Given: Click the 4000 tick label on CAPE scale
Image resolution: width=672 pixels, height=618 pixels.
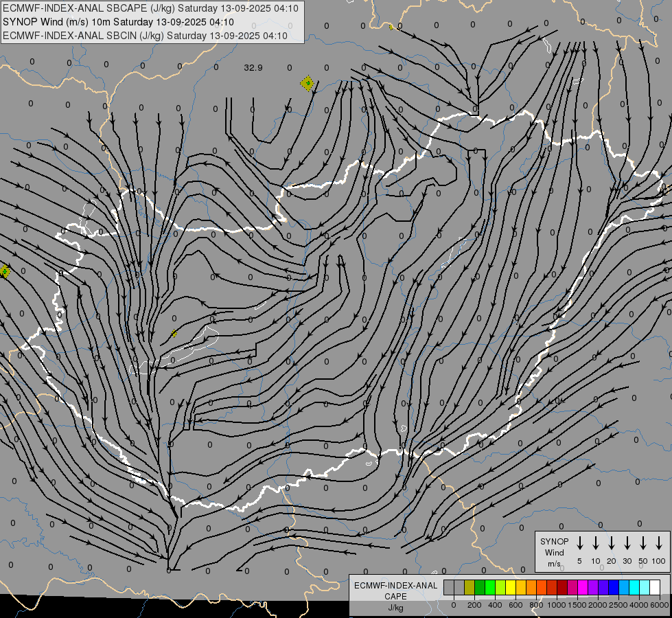Looking at the screenshot, I should coord(639,605).
